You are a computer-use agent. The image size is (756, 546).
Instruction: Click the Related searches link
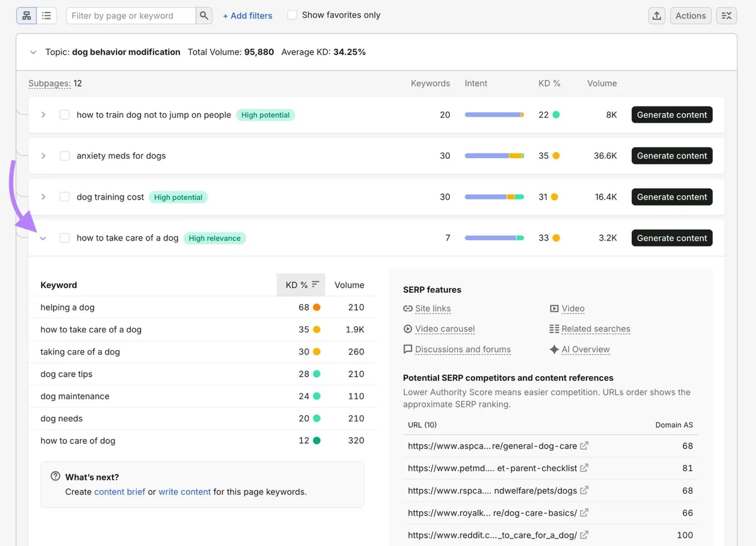click(596, 329)
